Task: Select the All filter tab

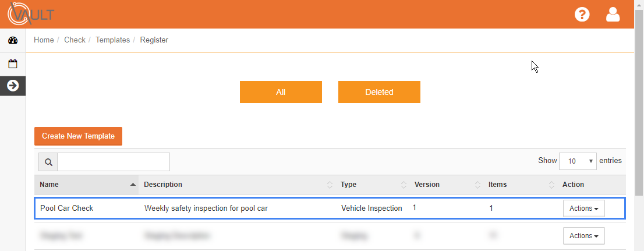Action: click(281, 92)
